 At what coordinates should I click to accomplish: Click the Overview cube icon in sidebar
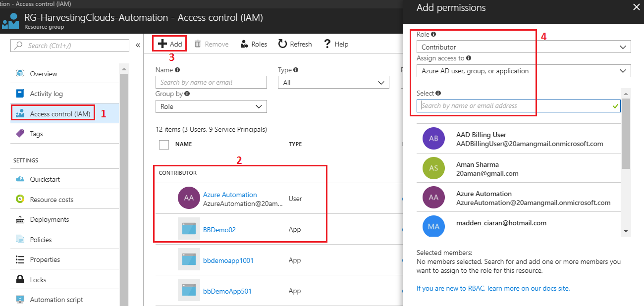tap(20, 73)
